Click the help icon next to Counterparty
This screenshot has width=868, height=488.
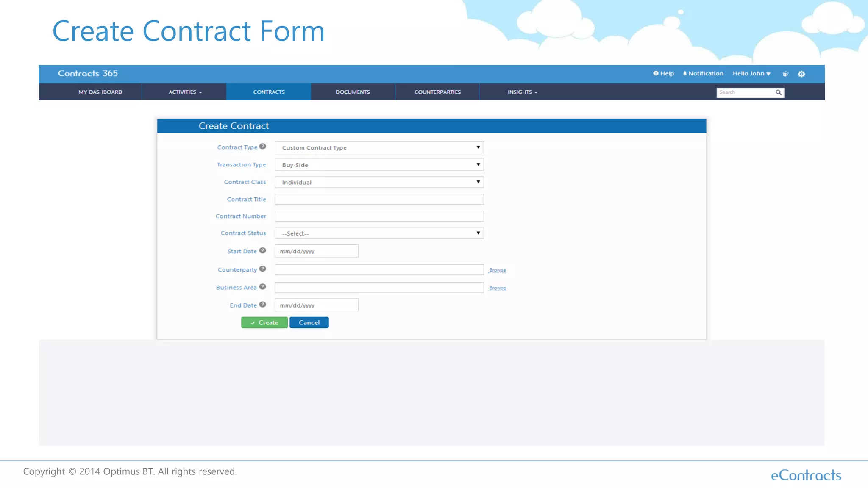263,269
